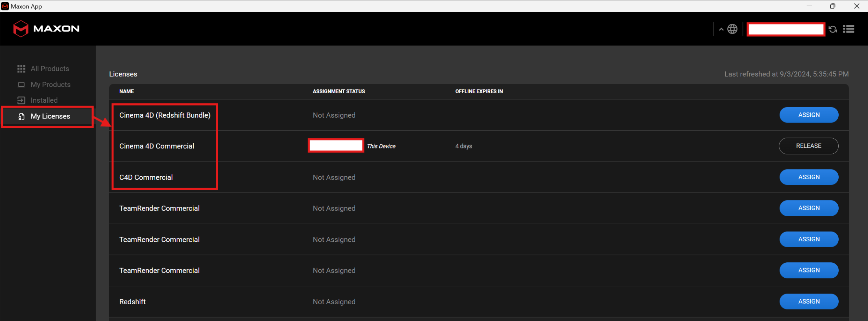Click the Installed arrow-box icon
Screen dimensions: 868x321
[21, 100]
